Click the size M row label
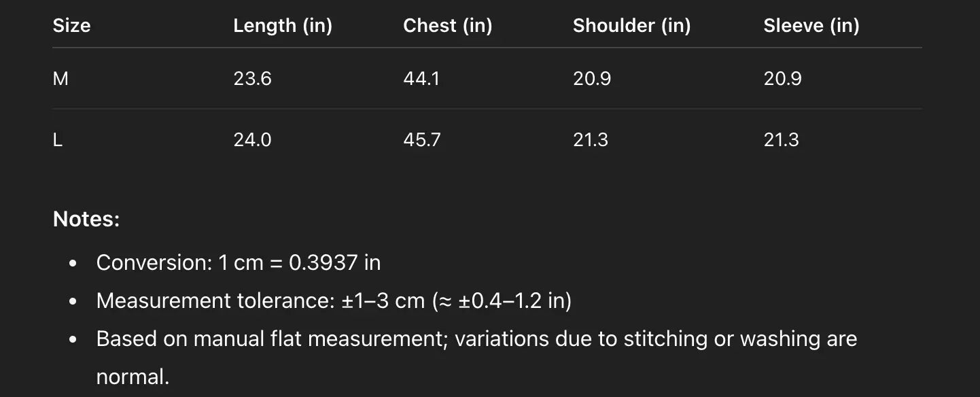The height and width of the screenshot is (397, 980). click(x=60, y=79)
